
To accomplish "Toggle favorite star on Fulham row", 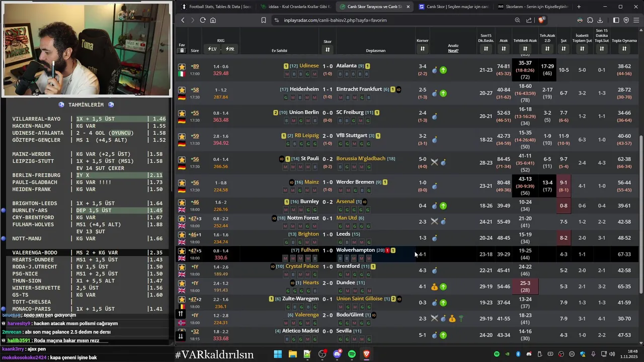I will click(182, 250).
